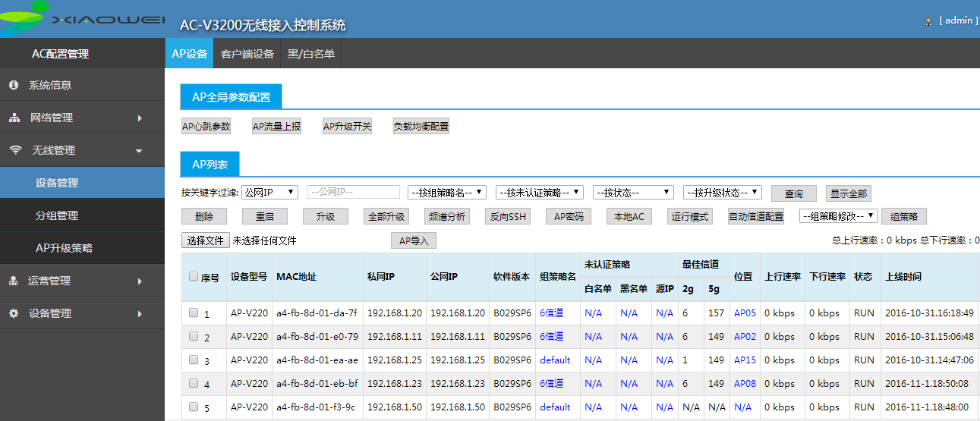Check the checkbox for row 2
The height and width of the screenshot is (421, 980).
click(194, 336)
